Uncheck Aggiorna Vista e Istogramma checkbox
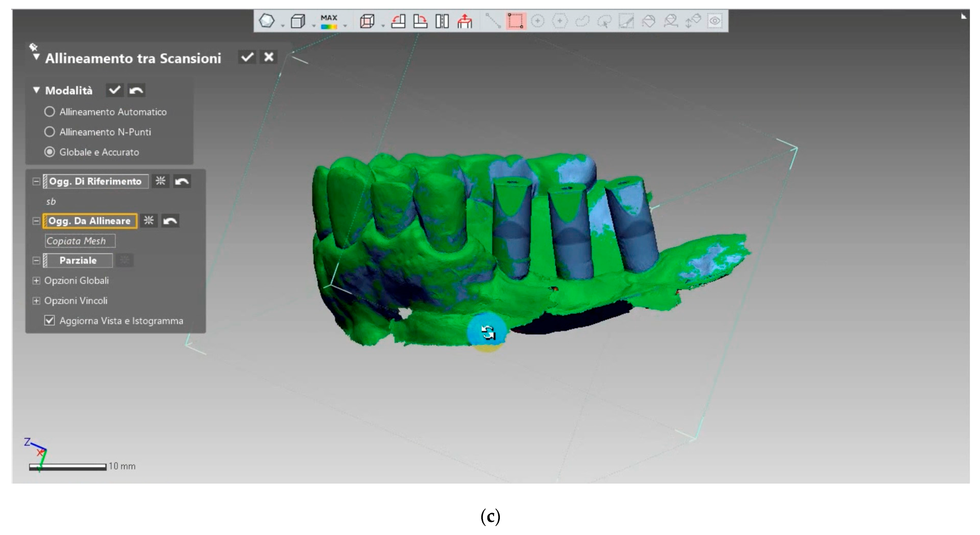This screenshot has height=535, width=980. tap(50, 321)
